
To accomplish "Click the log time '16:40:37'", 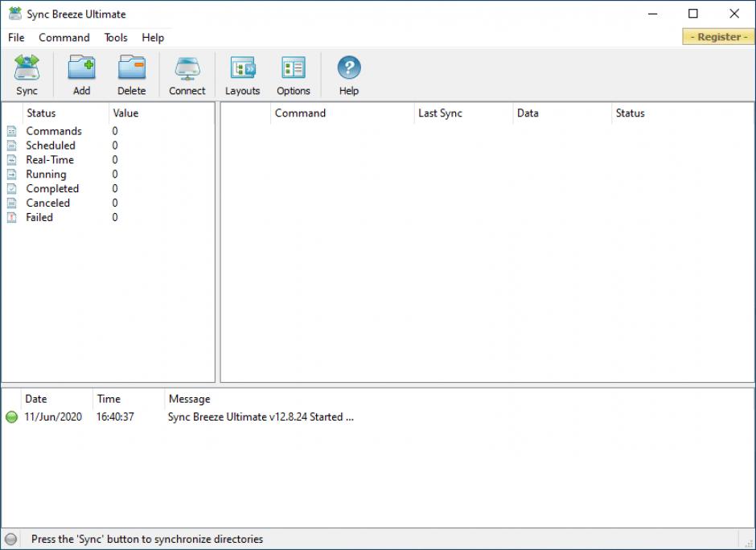I will pos(115,417).
